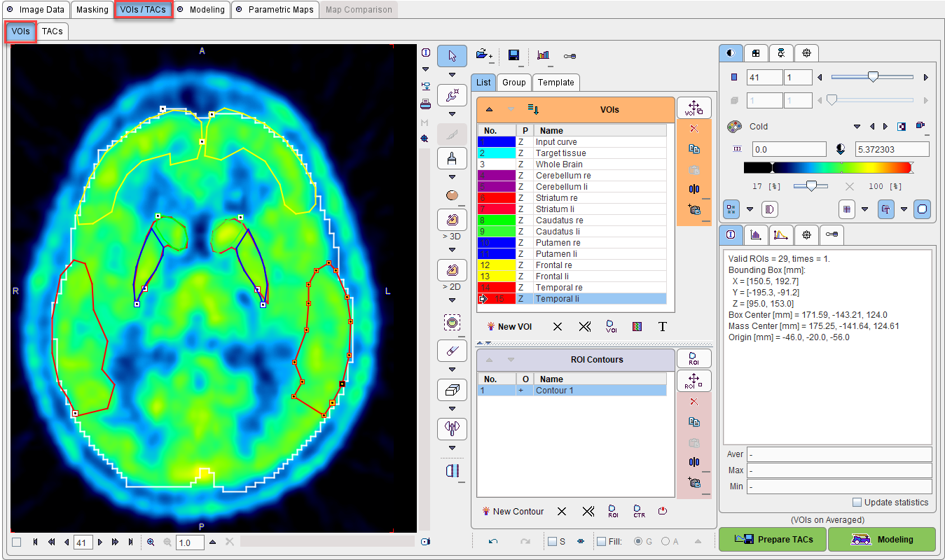Viewport: 945px width, 560px height.
Task: Click the sort VOIs list icon
Action: (533, 109)
